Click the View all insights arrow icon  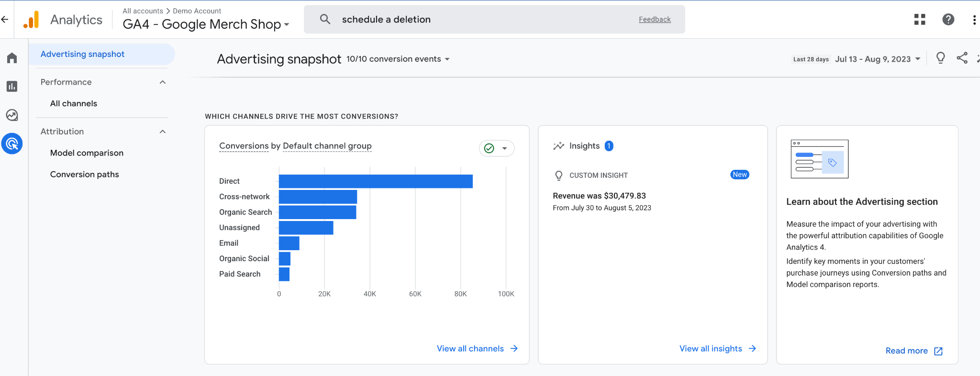[752, 349]
